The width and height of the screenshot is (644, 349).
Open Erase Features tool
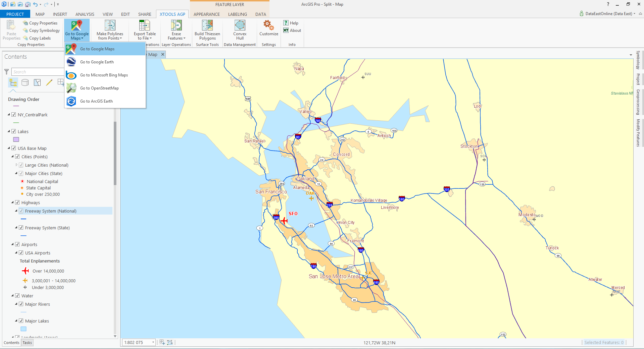[x=176, y=30]
